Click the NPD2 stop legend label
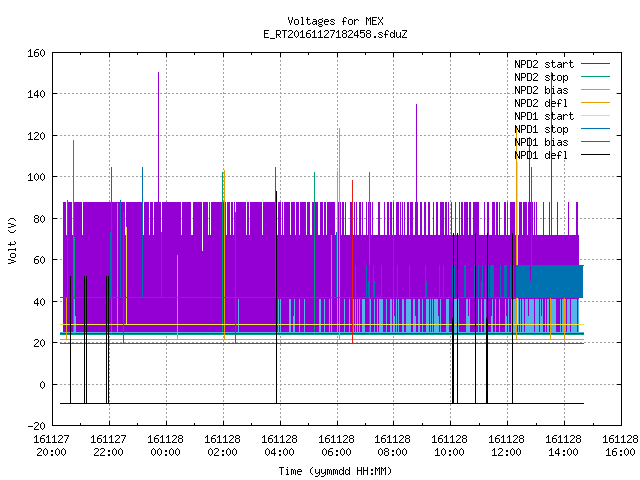Image resolution: width=640 pixels, height=480 pixels. tap(541, 77)
